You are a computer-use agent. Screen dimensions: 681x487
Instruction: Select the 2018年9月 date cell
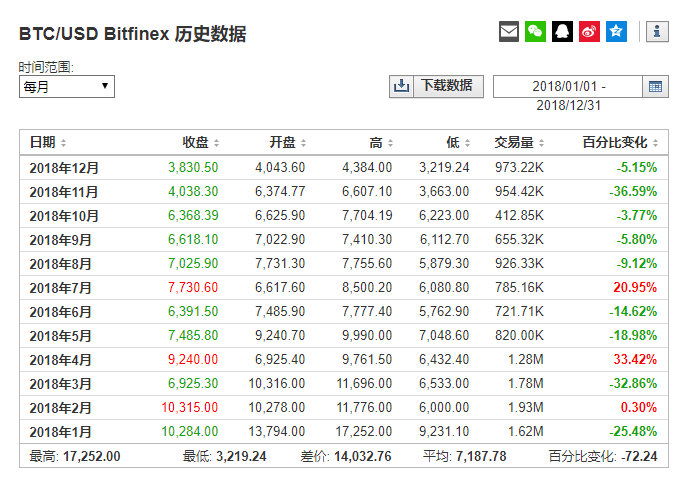pos(60,239)
